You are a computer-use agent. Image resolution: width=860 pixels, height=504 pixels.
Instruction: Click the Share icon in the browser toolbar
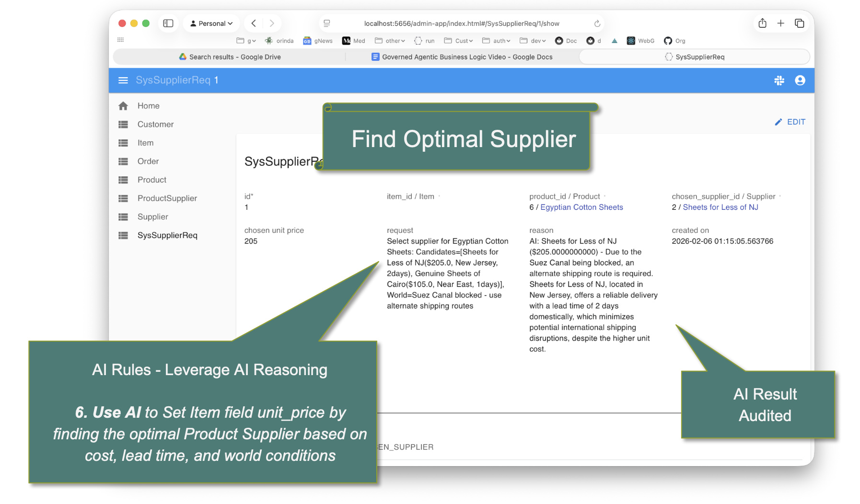pos(762,23)
